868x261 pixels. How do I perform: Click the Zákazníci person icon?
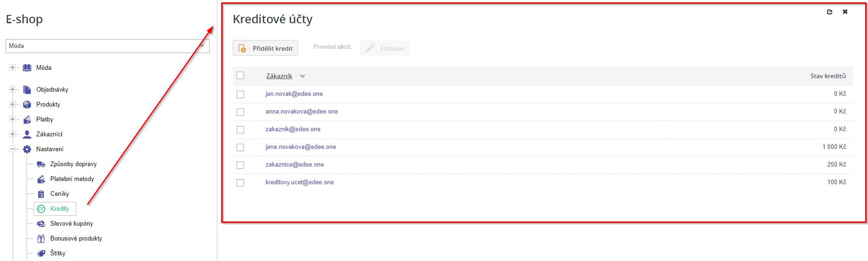27,134
